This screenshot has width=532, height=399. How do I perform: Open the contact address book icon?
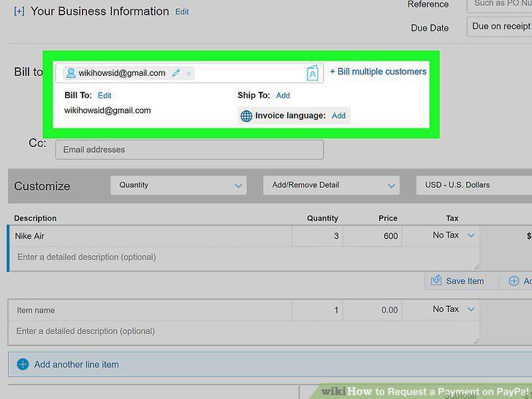[x=312, y=73]
